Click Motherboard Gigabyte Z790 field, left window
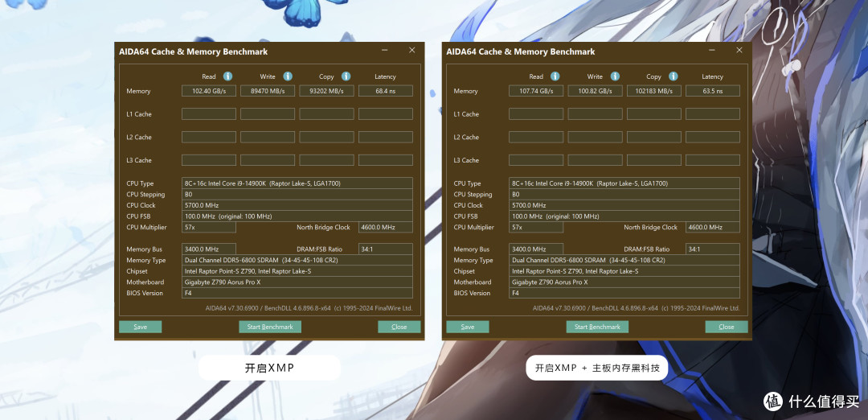This screenshot has height=420, width=868. point(297,282)
